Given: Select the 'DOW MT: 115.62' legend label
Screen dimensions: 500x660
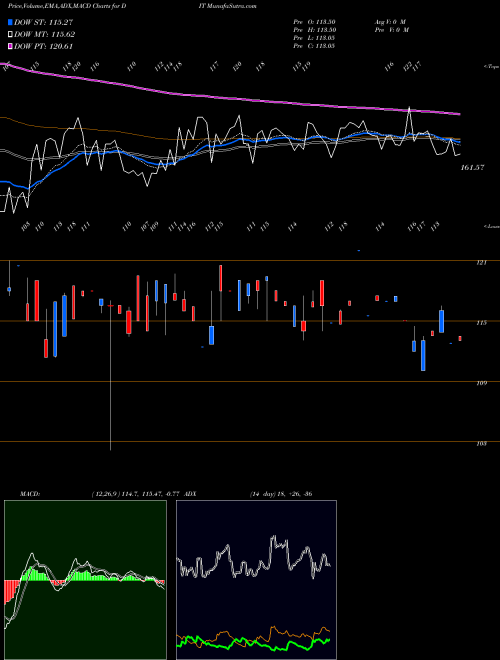Looking at the screenshot, I should [x=45, y=35].
